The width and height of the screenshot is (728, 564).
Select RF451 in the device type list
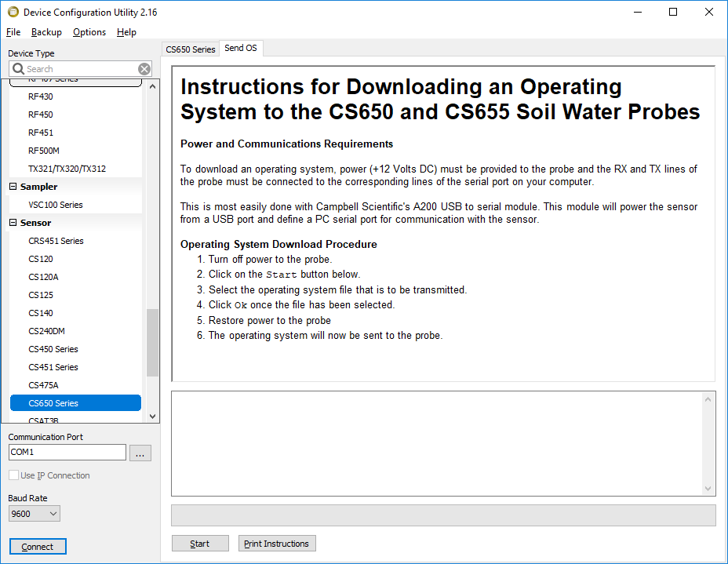click(41, 133)
